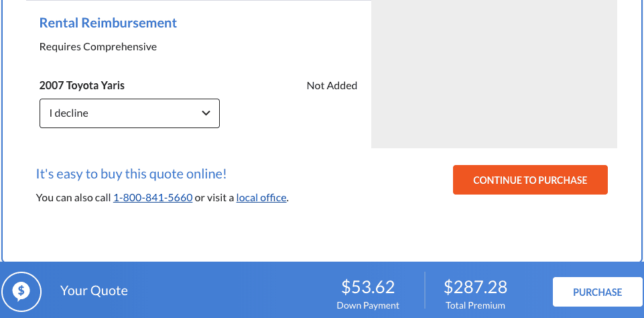Click the divider between payment amounts
Viewport: 644px width, 318px height.
tap(425, 290)
